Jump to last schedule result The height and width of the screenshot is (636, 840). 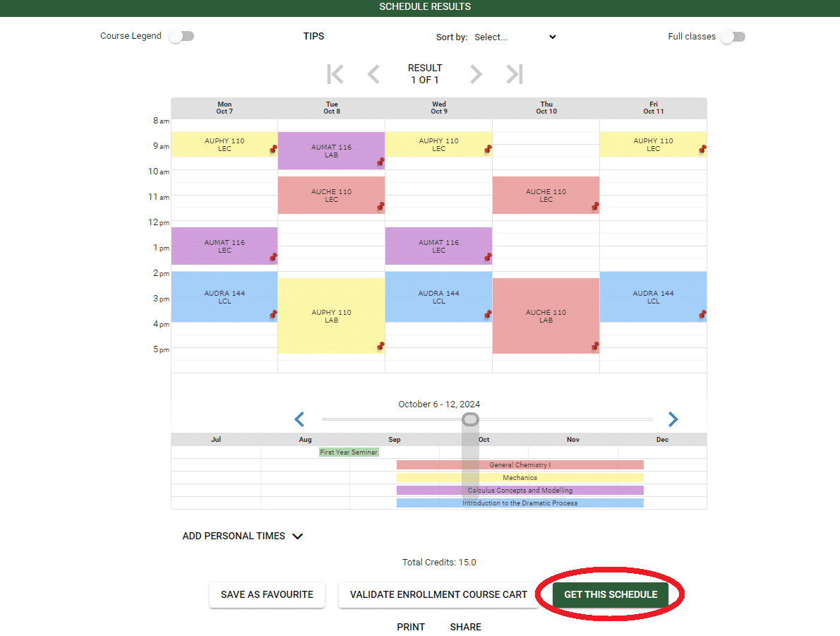click(515, 74)
